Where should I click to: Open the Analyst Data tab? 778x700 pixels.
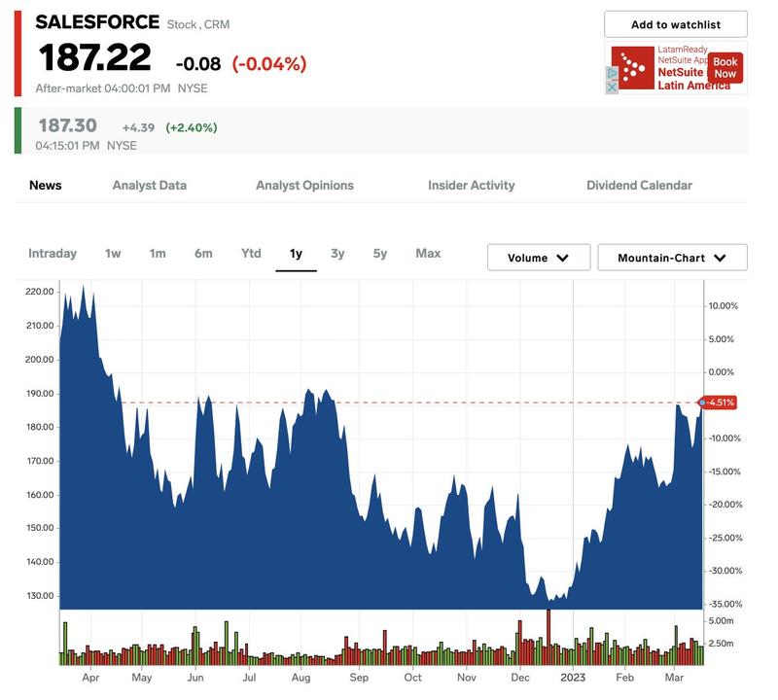(x=150, y=185)
